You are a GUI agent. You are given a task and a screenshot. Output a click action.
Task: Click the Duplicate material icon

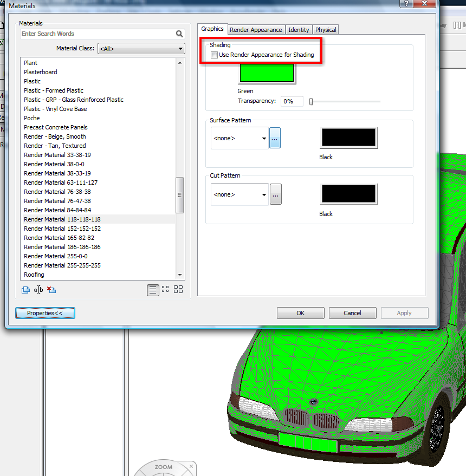(26, 290)
